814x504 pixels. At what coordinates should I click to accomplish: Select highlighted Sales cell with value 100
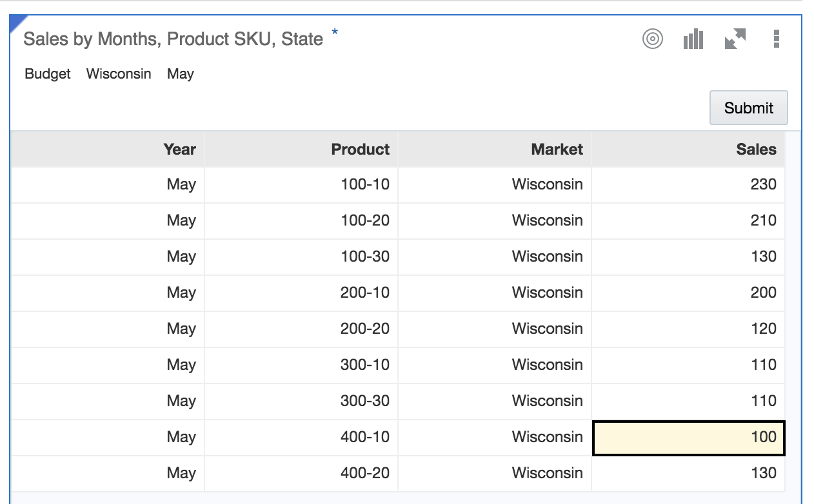689,438
